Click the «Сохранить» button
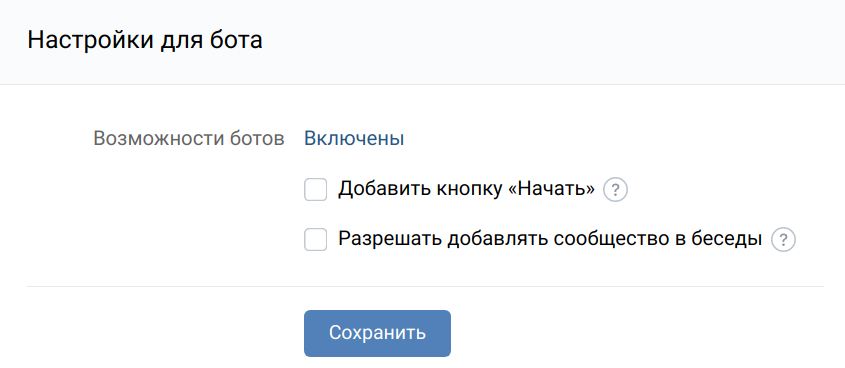 377,333
